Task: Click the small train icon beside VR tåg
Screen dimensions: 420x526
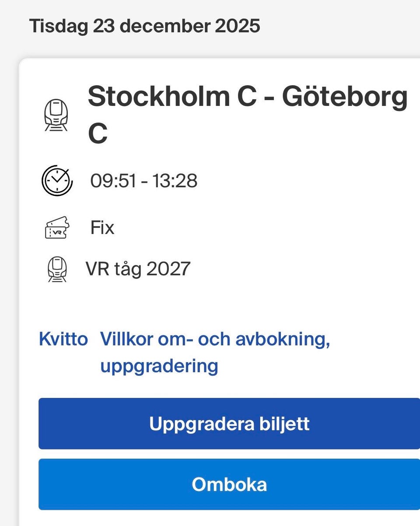Action: pyautogui.click(x=57, y=268)
